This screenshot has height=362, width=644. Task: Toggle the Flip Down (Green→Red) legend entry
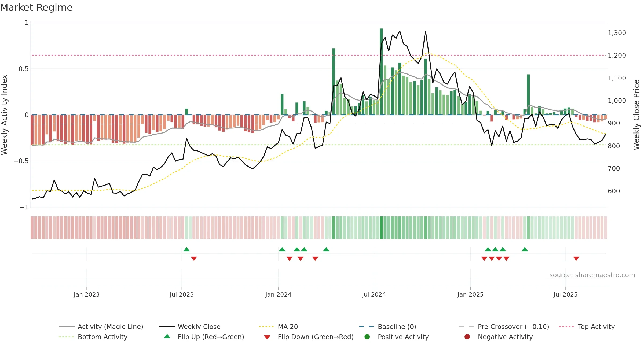[x=309, y=337]
